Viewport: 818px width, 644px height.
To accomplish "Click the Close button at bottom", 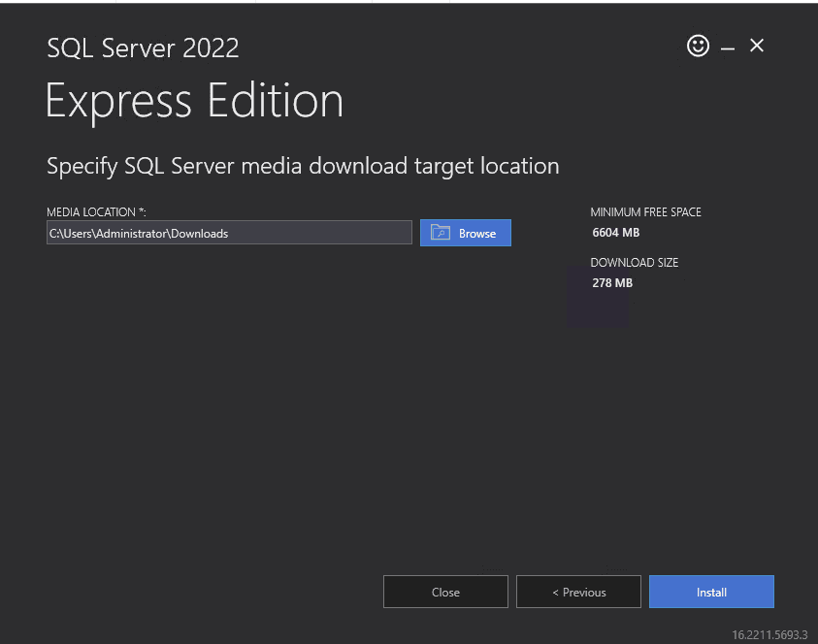I will tap(445, 592).
